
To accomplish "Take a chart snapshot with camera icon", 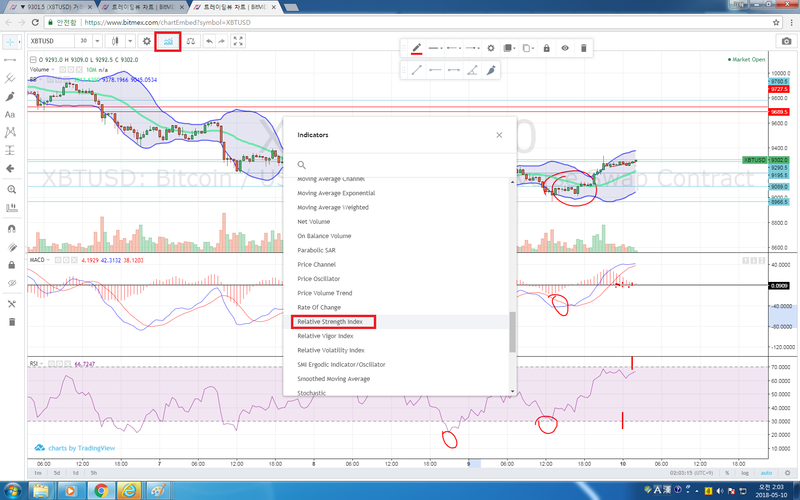I will 786,41.
